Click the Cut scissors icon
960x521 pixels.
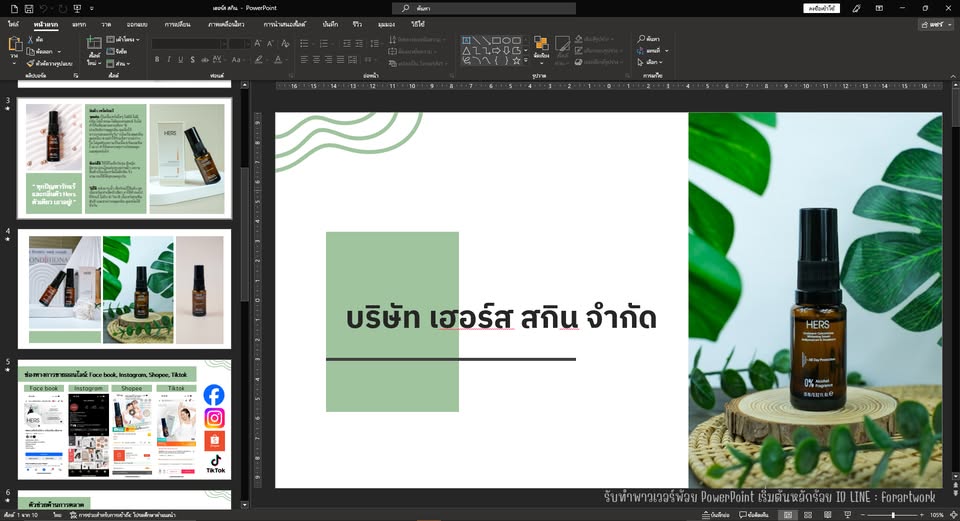(31, 39)
